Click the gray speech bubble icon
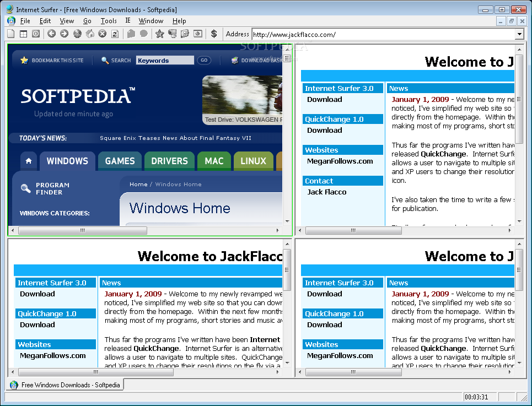The width and height of the screenshot is (532, 406). click(144, 34)
